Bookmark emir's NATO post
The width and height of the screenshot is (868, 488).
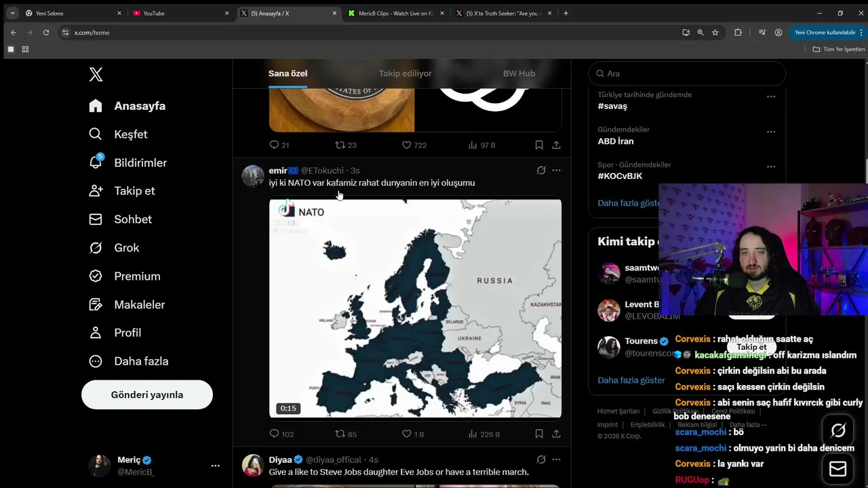[x=539, y=434]
